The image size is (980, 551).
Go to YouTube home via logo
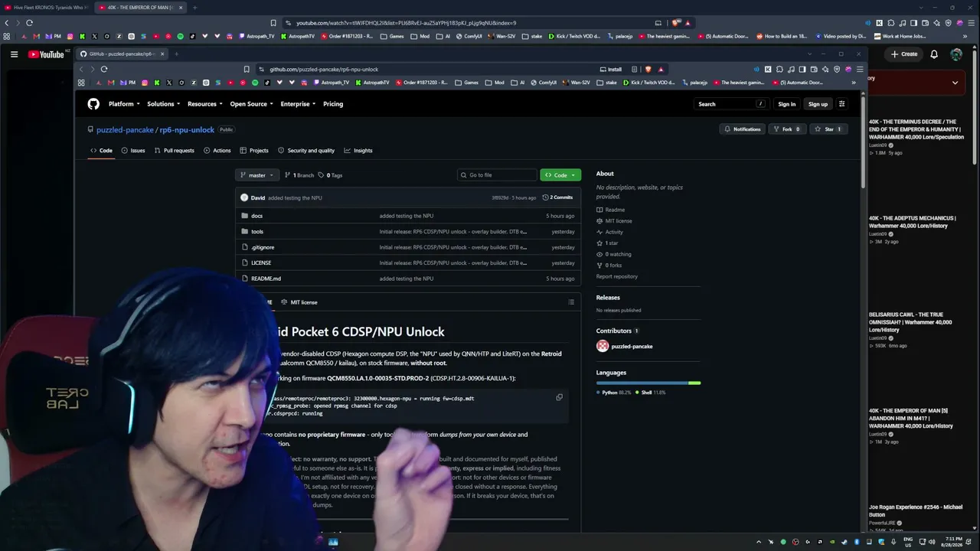click(46, 54)
